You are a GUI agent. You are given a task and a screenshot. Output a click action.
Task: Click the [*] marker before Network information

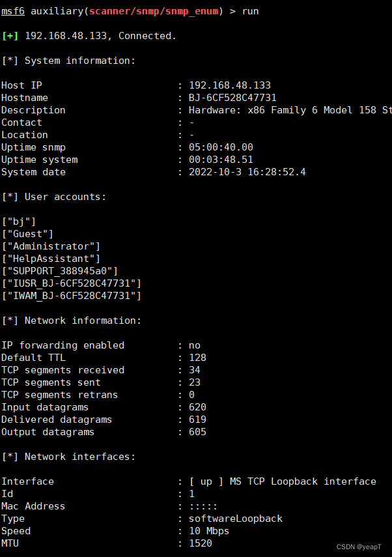[x=10, y=321]
